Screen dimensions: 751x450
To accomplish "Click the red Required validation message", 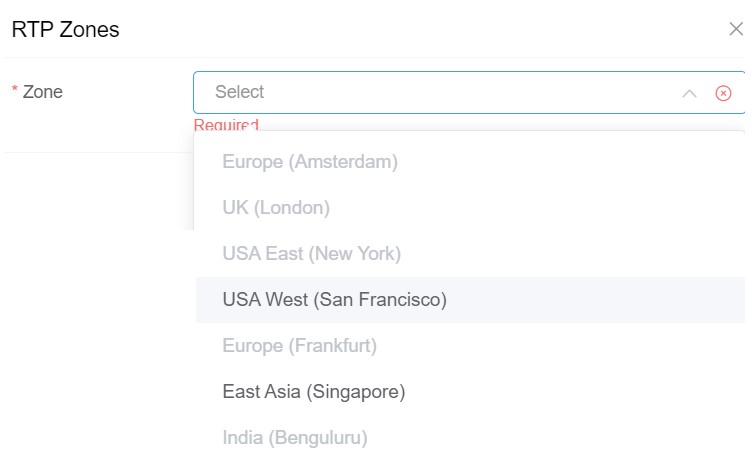I will (226, 125).
